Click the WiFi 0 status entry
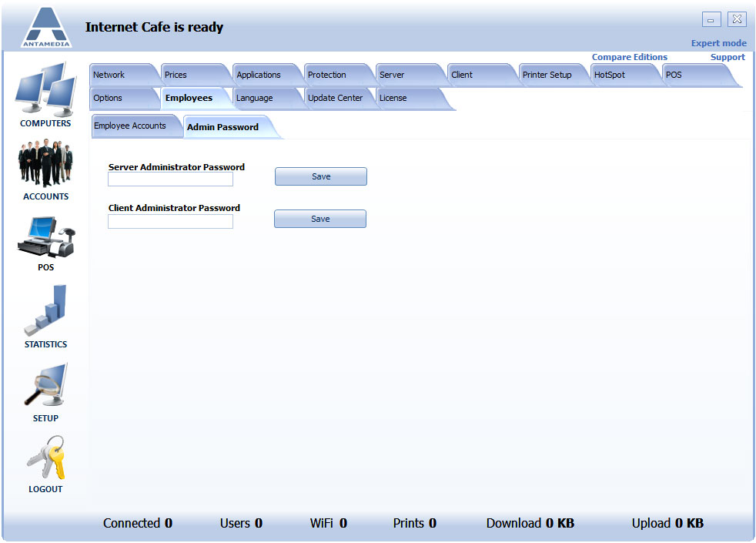756x543 pixels. pyautogui.click(x=328, y=523)
